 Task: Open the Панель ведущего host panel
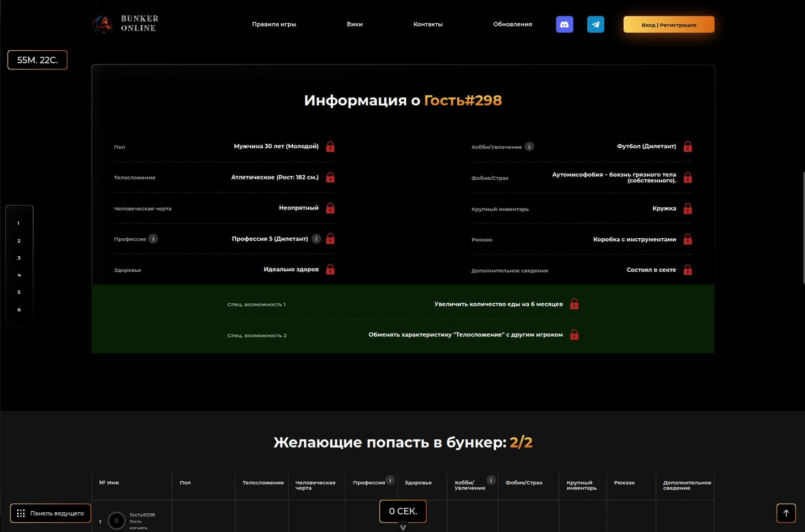click(x=51, y=513)
